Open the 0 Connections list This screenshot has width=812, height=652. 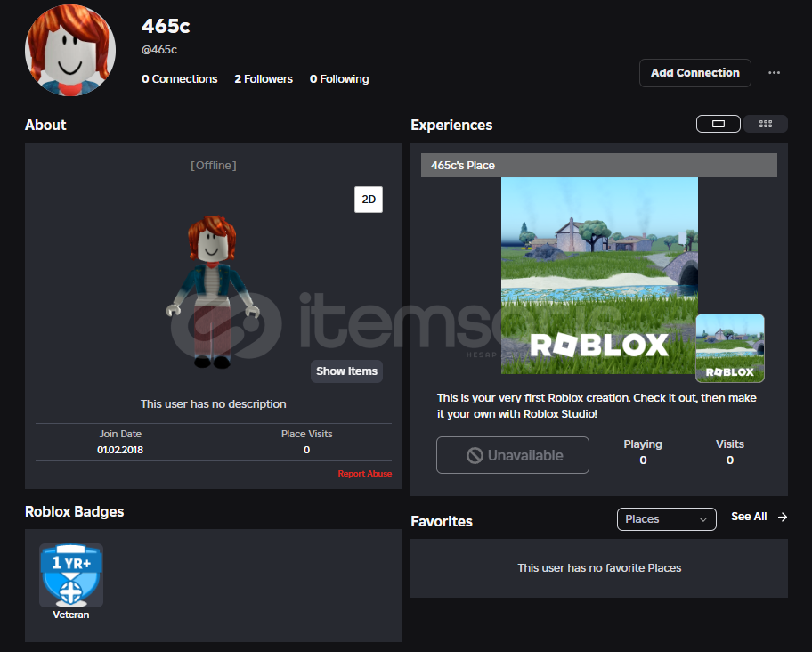[179, 79]
